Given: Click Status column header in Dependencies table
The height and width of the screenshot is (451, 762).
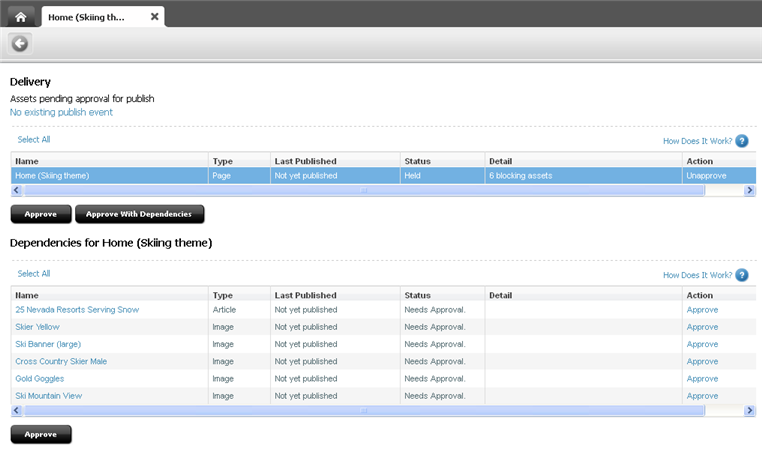Looking at the screenshot, I should point(442,295).
